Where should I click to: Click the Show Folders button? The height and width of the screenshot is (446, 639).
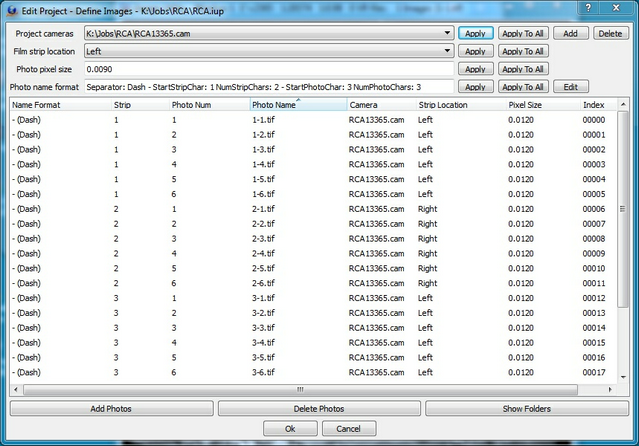(527, 408)
